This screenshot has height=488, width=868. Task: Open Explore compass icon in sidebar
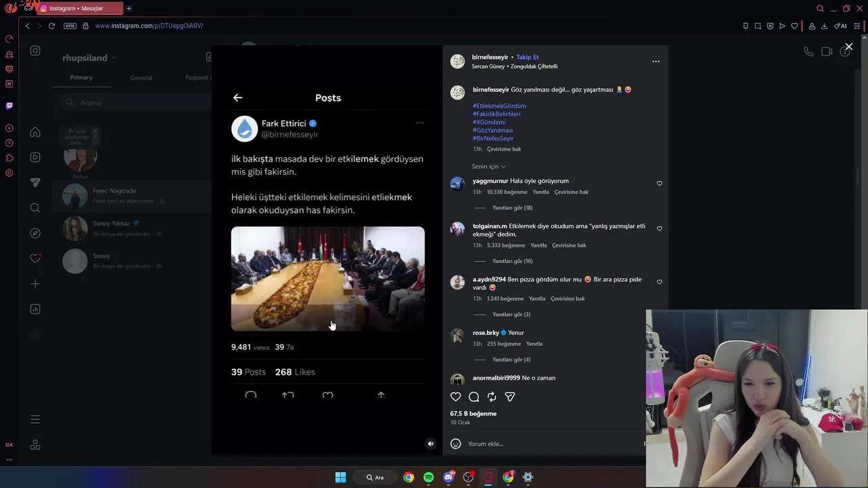35,233
